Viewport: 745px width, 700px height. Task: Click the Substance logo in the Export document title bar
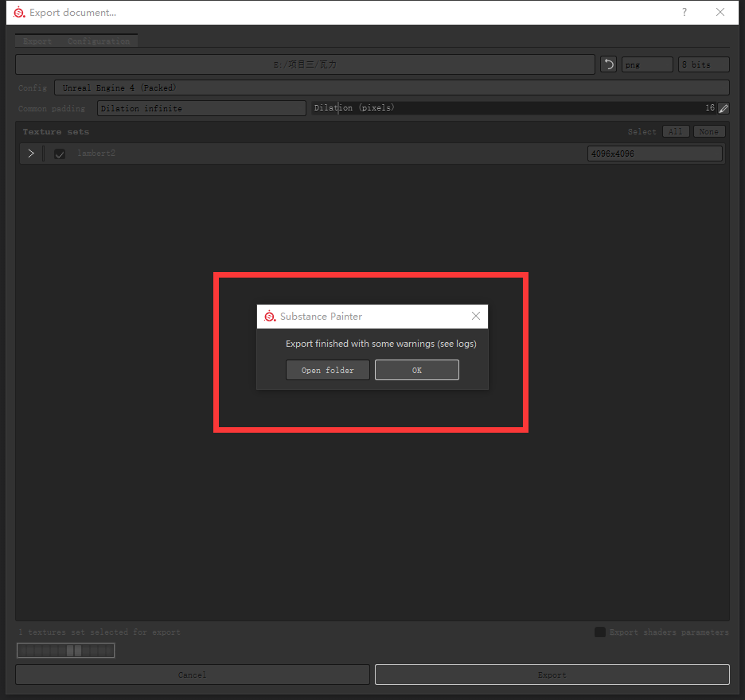[19, 13]
